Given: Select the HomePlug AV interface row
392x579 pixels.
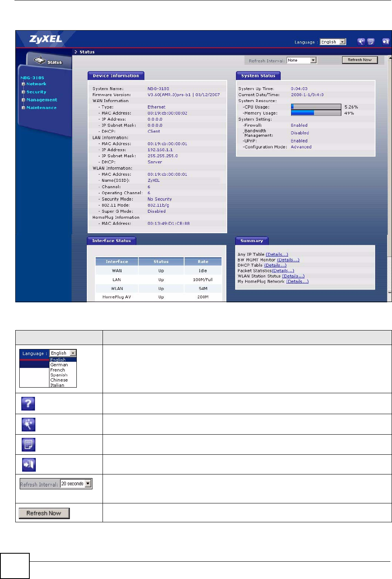Looking at the screenshot, I should pyautogui.click(x=158, y=297).
